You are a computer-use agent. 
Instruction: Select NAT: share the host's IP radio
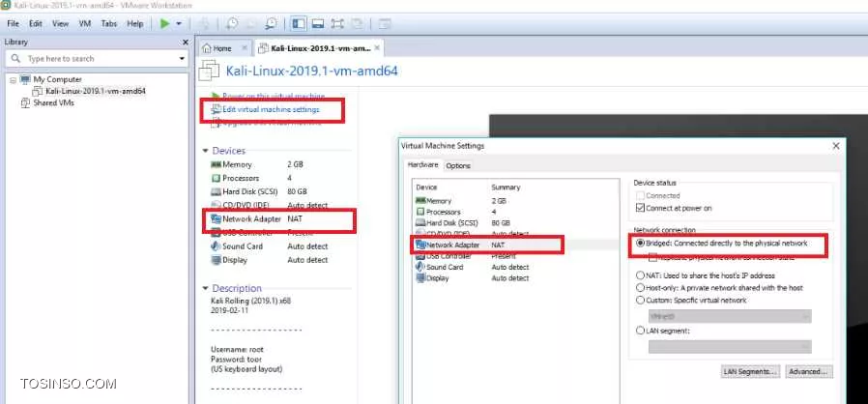[641, 275]
